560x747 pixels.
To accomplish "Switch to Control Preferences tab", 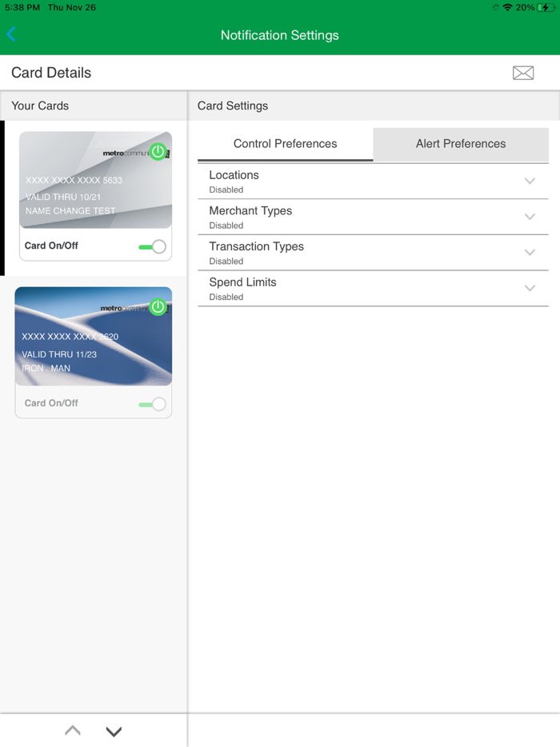I will [x=285, y=144].
